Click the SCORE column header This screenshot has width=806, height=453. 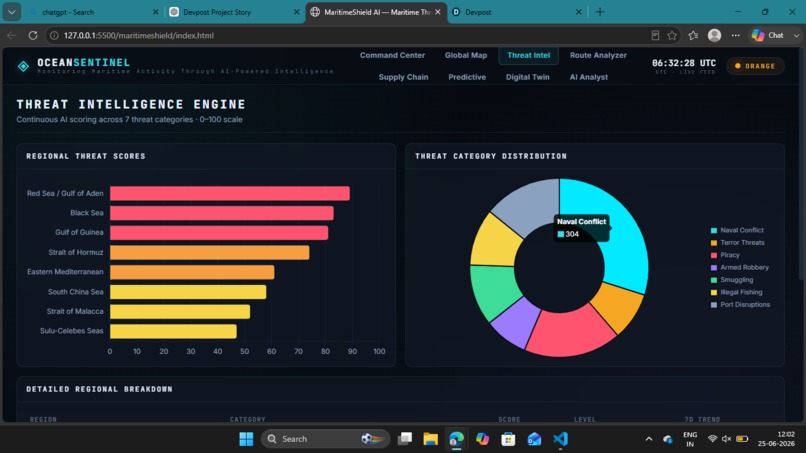point(509,420)
